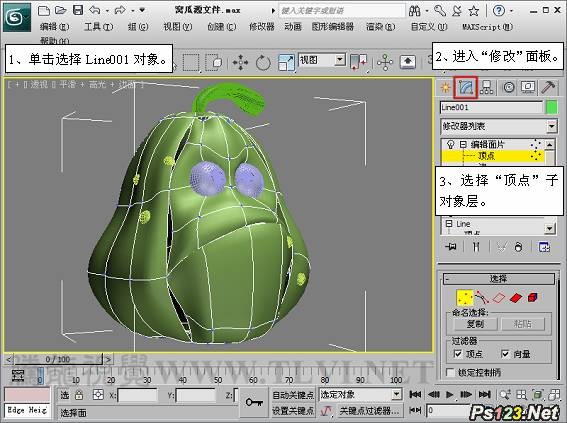Collapse the 编辑面片 modifier tree

tap(463, 144)
